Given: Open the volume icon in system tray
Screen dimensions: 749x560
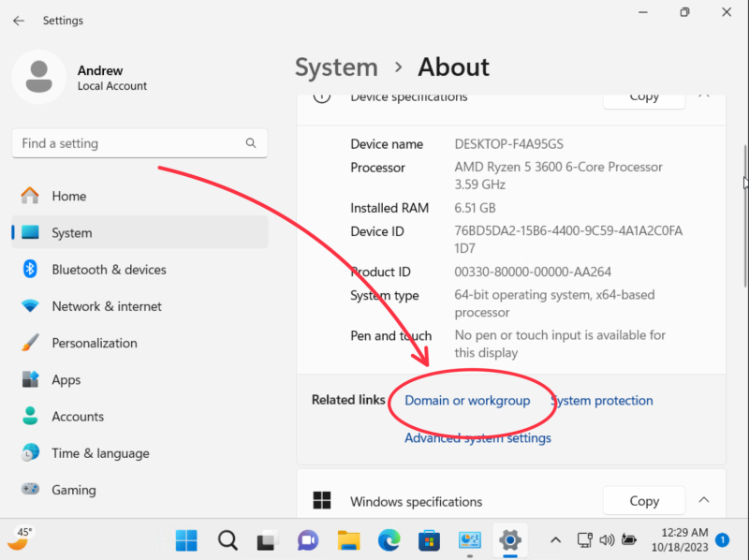Looking at the screenshot, I should pyautogui.click(x=607, y=540).
